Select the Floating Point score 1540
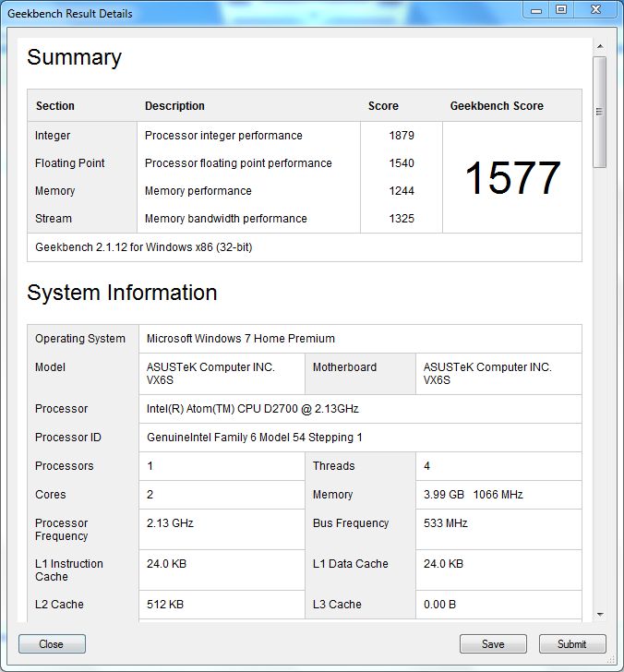The width and height of the screenshot is (624, 672). (402, 163)
